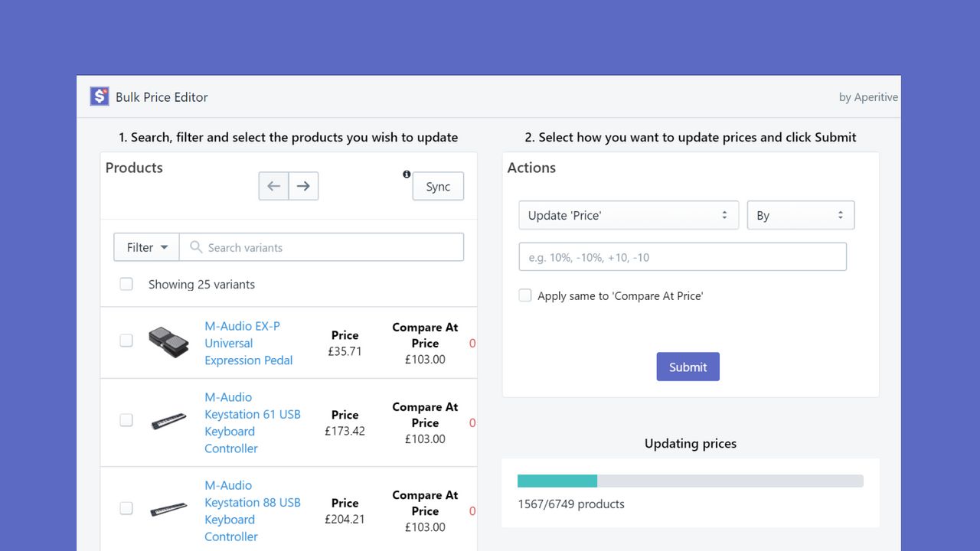Screen dimensions: 980x551
Task: Go to previous page of products
Action: point(273,186)
